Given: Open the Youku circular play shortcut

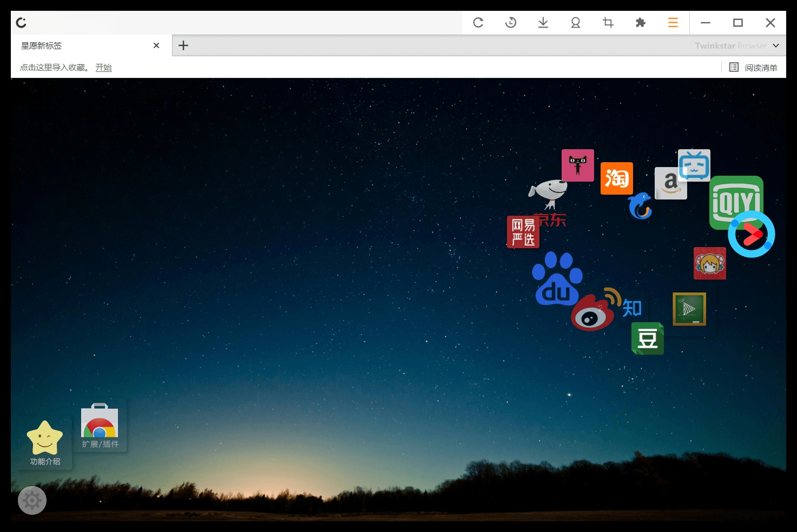Looking at the screenshot, I should click(x=752, y=234).
